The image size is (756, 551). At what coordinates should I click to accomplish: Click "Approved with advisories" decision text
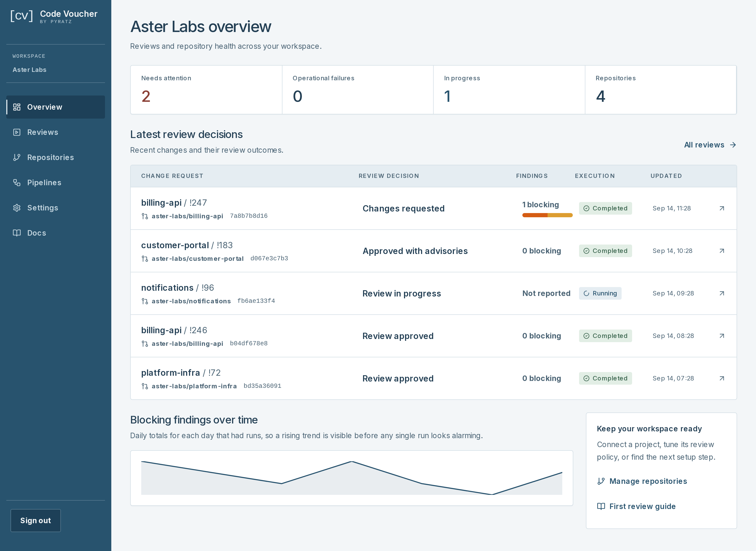click(415, 251)
